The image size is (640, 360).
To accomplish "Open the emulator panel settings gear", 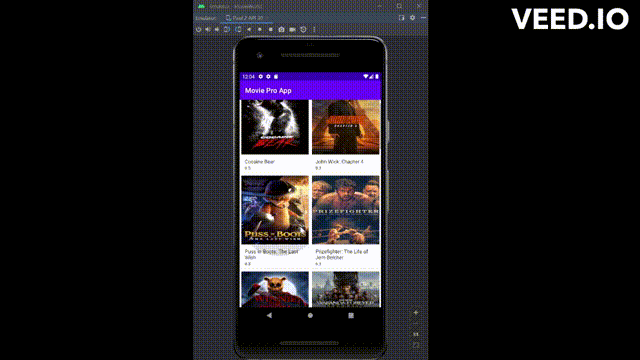I will [412, 18].
